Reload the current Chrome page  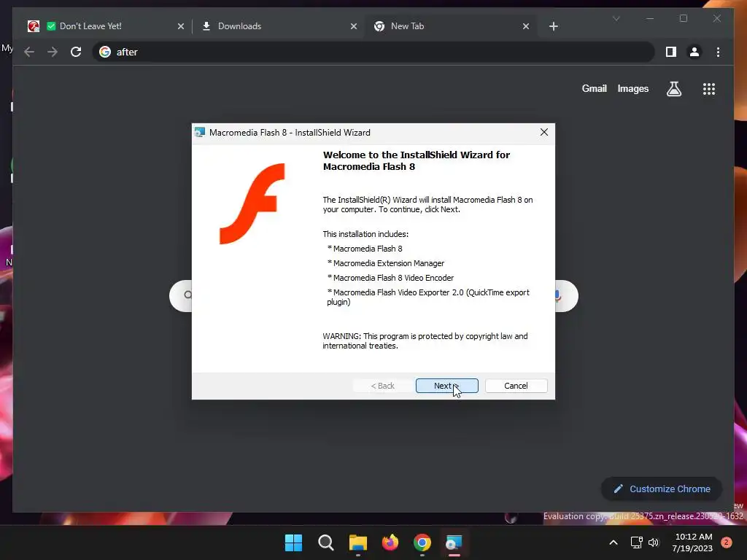pyautogui.click(x=76, y=52)
